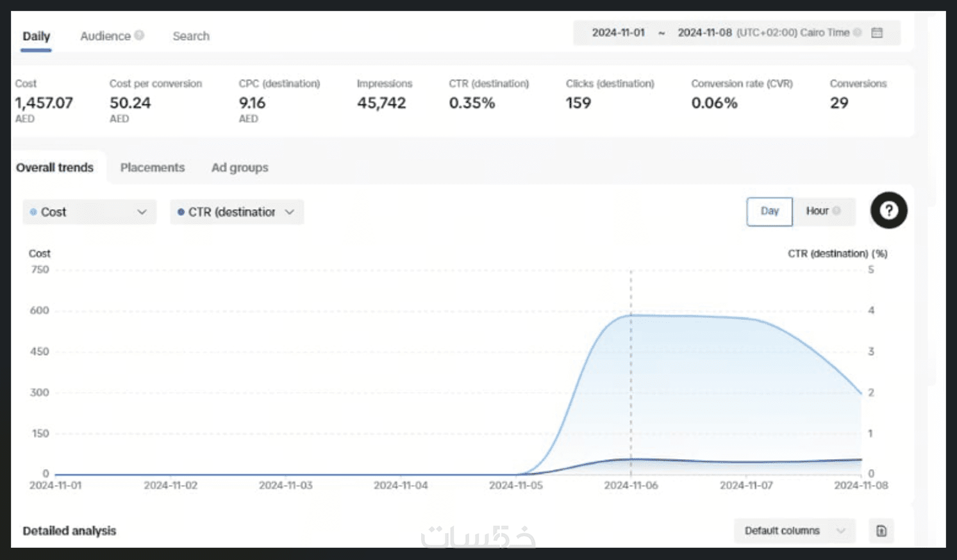The height and width of the screenshot is (560, 957).
Task: Select the Placements tab
Action: point(153,167)
